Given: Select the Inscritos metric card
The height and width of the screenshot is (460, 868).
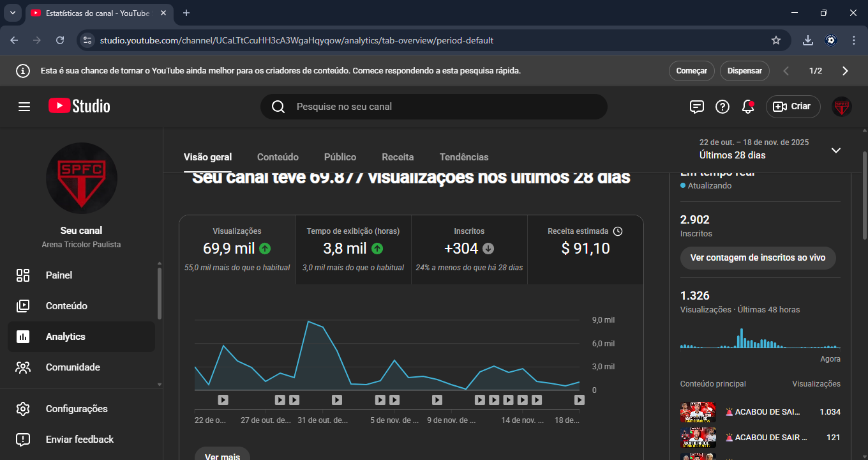Looking at the screenshot, I should 469,249.
